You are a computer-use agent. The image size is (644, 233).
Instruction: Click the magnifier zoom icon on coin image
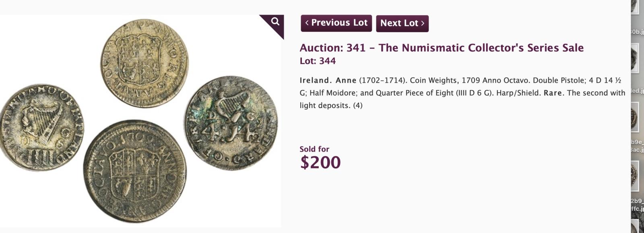point(275,22)
